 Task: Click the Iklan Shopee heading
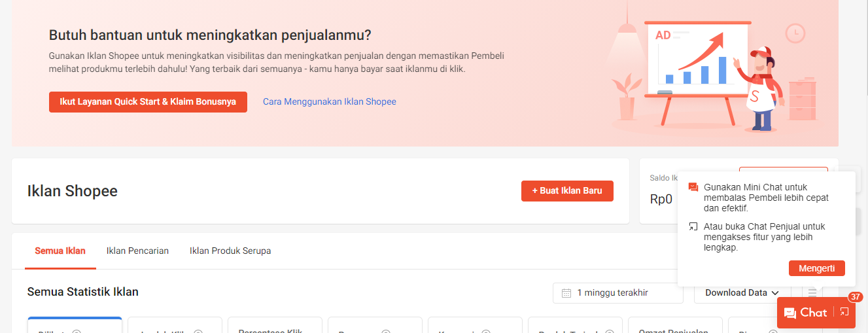[x=73, y=191]
